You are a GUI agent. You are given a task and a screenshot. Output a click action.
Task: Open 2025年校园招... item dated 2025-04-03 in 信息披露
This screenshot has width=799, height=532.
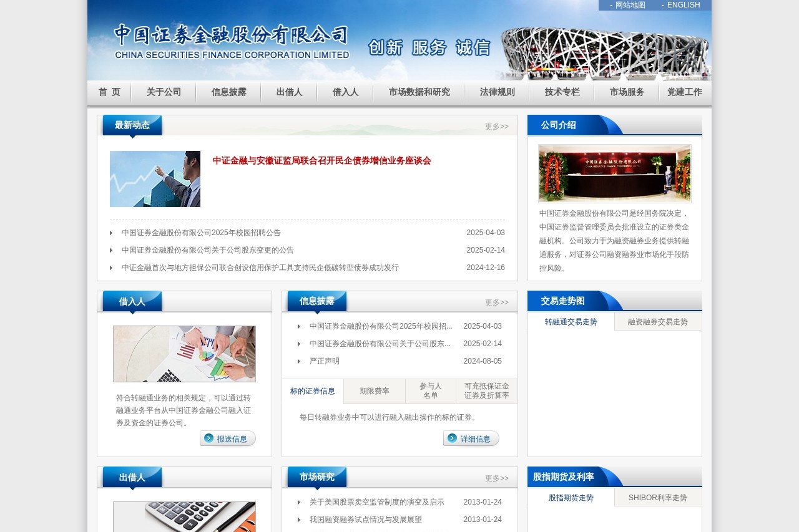click(381, 326)
